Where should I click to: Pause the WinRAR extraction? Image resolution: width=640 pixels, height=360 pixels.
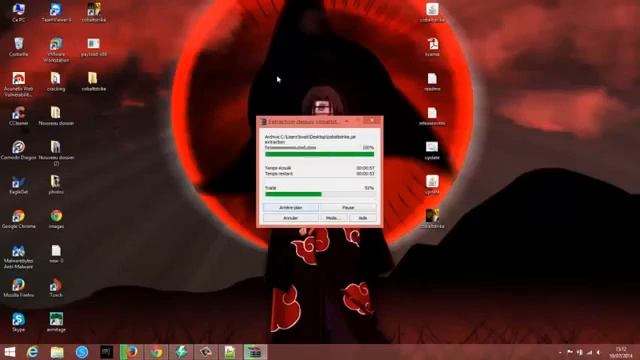point(348,208)
